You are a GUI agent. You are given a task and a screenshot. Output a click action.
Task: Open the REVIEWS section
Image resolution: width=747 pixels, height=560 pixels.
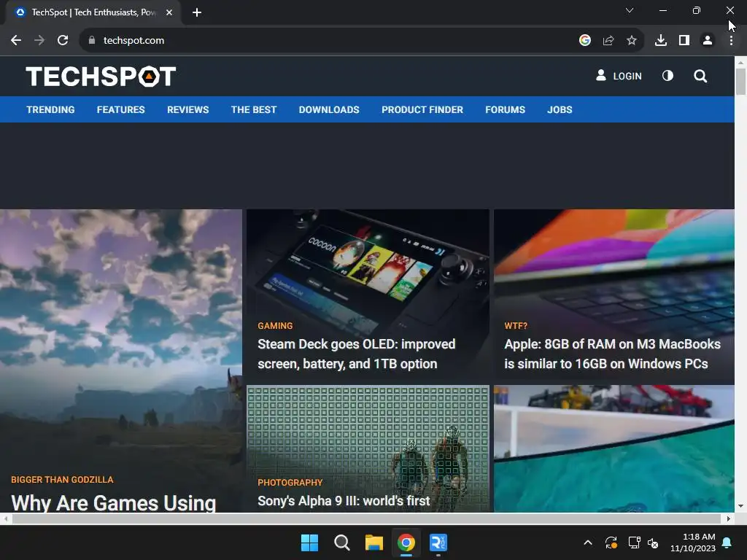187,109
